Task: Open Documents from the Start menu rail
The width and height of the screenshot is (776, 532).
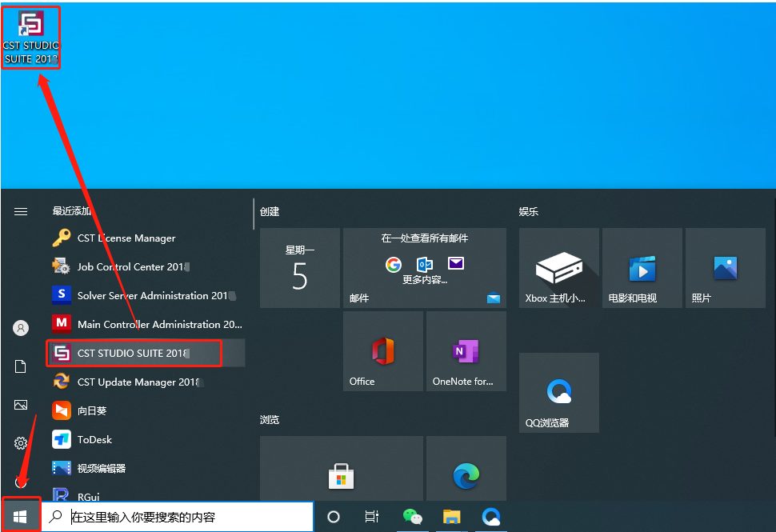Action: click(21, 366)
